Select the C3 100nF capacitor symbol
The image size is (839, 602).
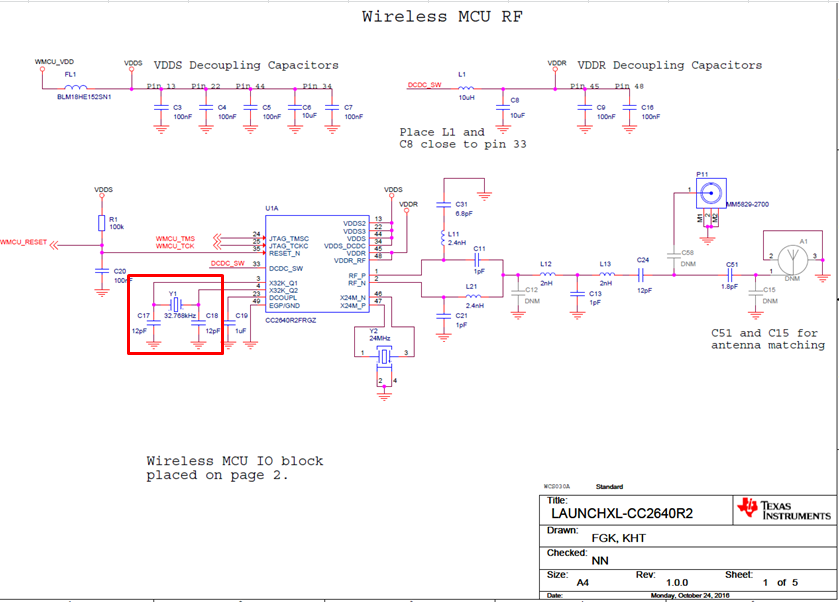coord(161,108)
